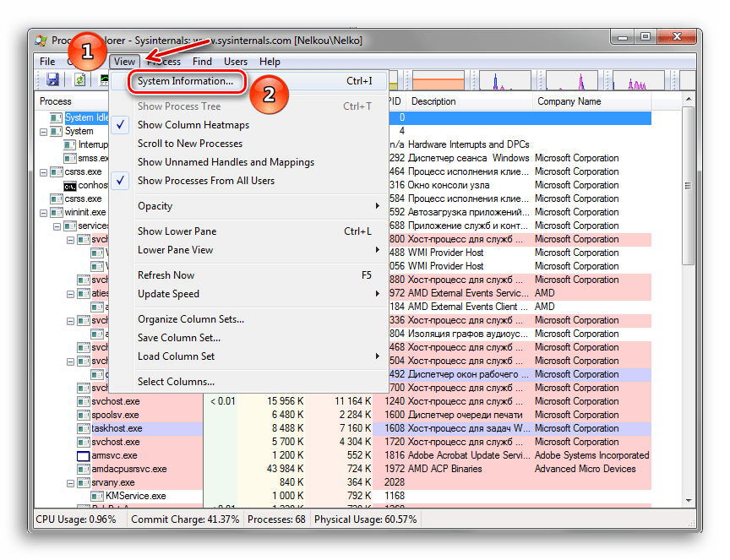This screenshot has height=560, width=730.
Task: Sort by the Company Name column header
Action: [x=569, y=101]
